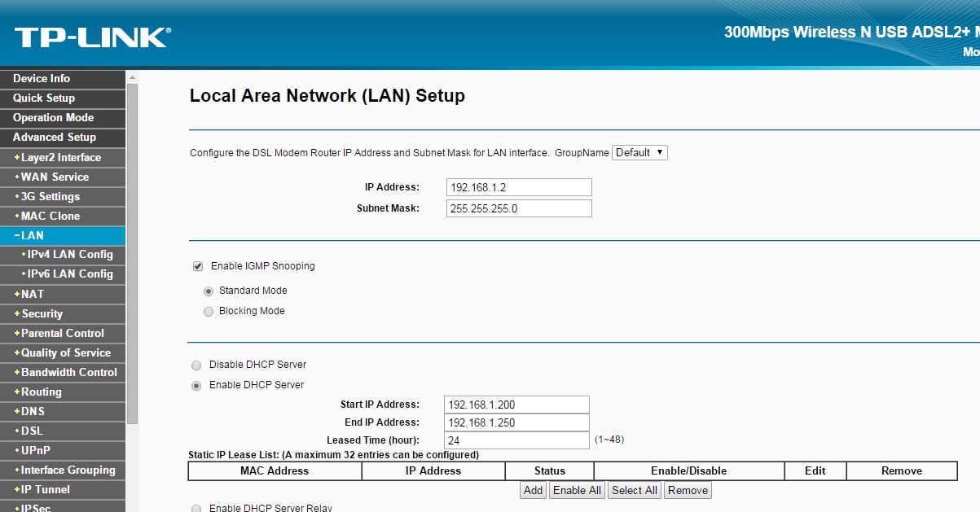Click the sidebar scrollbar thumb
This screenshot has width=980, height=512.
(x=132, y=252)
